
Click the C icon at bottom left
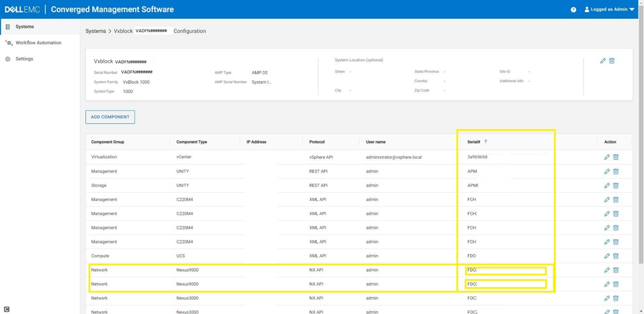pos(6,309)
